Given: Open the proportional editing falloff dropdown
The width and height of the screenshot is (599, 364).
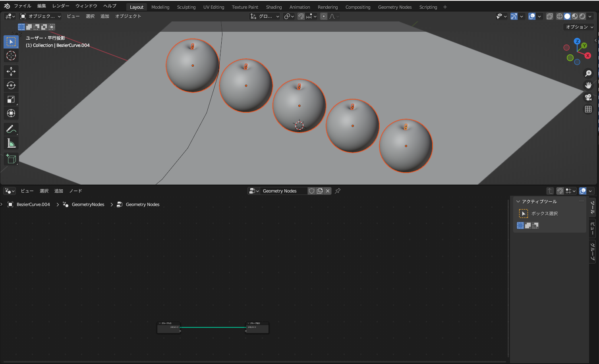Looking at the screenshot, I should pyautogui.click(x=336, y=16).
